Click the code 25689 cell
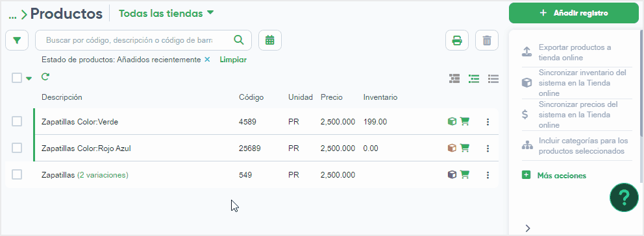Screen dimensions: 644x236 (250, 148)
